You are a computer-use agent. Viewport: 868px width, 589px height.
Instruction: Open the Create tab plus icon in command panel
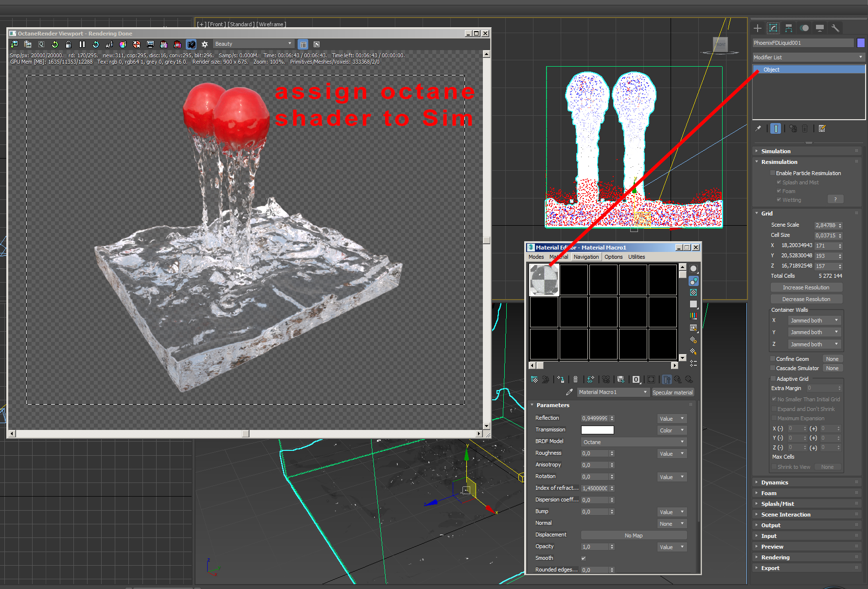pyautogui.click(x=758, y=28)
